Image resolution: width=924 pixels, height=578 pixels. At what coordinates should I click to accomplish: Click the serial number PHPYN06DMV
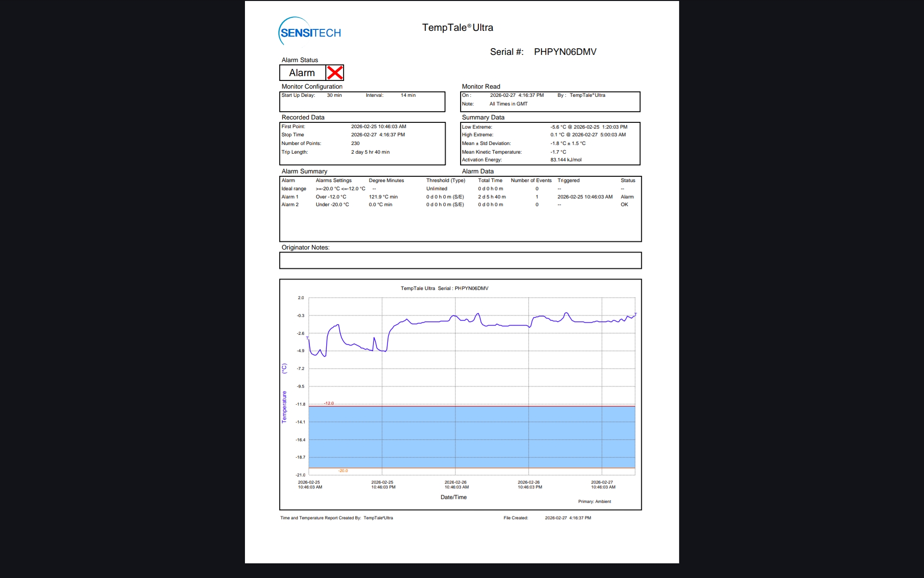[565, 52]
